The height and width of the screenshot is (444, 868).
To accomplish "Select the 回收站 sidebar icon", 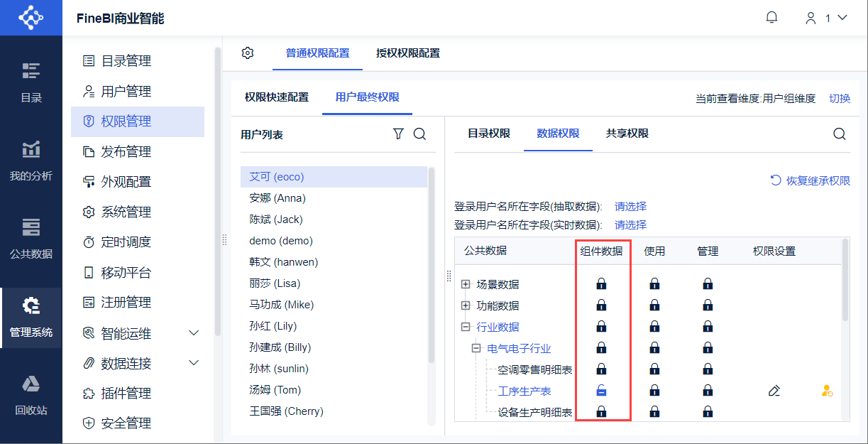I will [x=31, y=391].
